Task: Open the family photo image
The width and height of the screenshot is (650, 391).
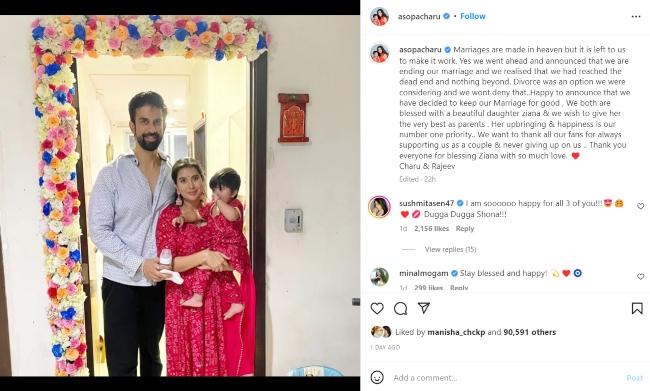Action: point(180,196)
